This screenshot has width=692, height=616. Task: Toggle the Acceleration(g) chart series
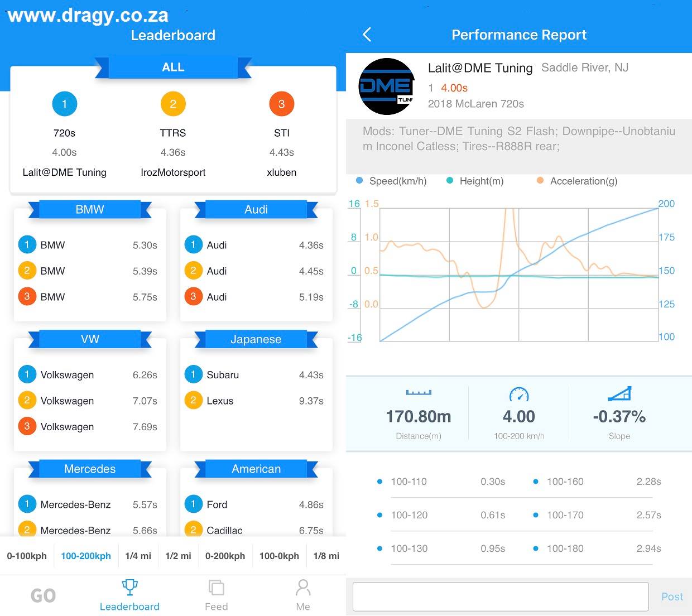577,181
